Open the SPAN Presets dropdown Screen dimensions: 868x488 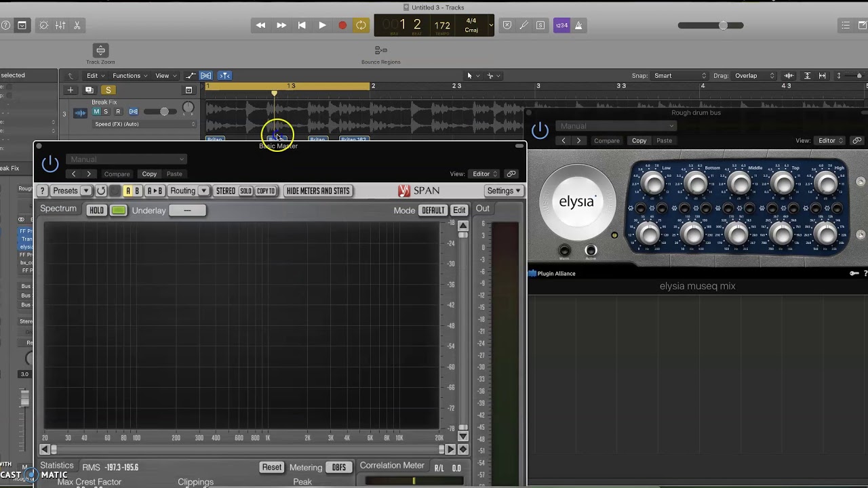tap(71, 191)
